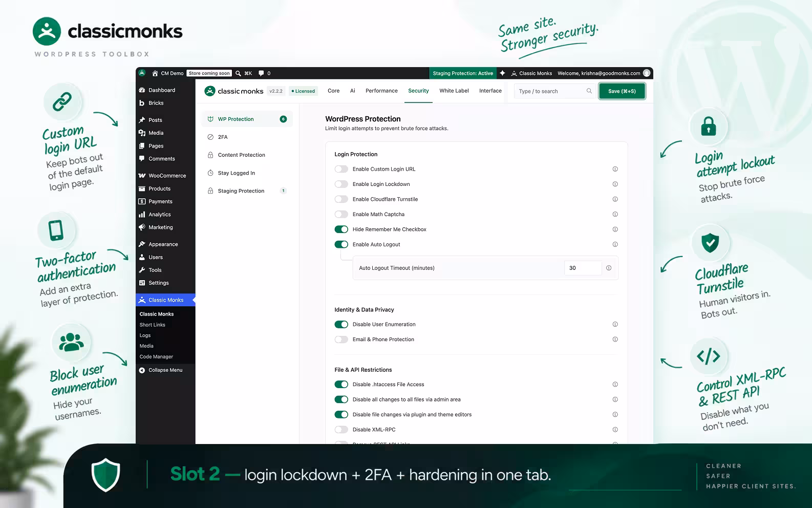The width and height of the screenshot is (812, 508).
Task: Select WP Protection in side menu
Action: [247, 119]
